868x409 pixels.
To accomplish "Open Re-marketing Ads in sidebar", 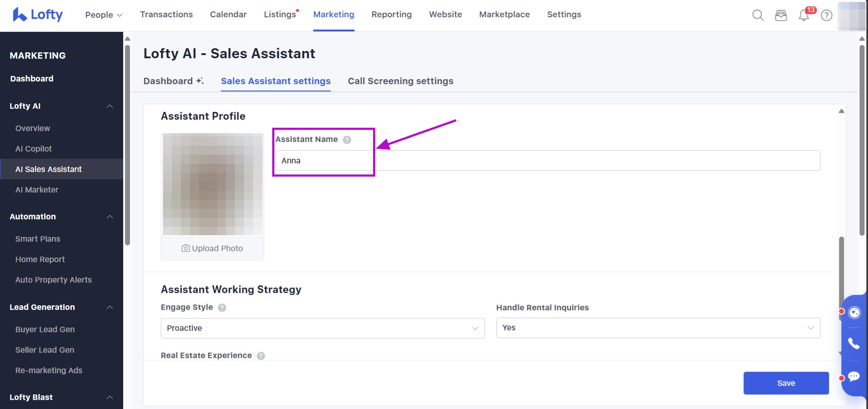I will (x=49, y=370).
